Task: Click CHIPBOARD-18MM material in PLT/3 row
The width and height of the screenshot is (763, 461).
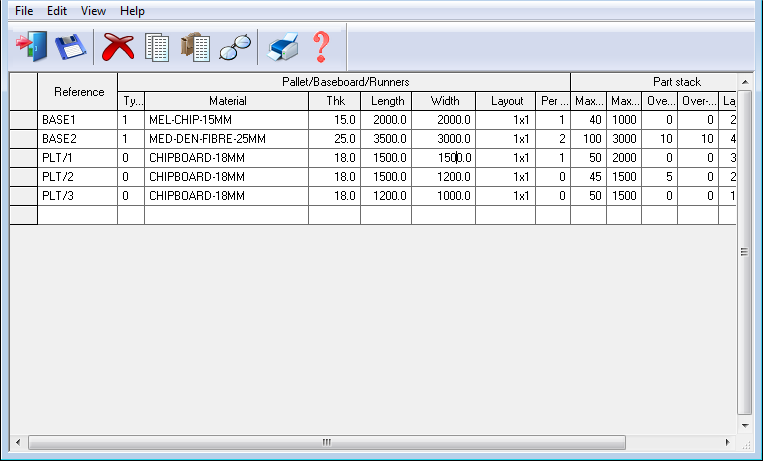Action: 227,196
